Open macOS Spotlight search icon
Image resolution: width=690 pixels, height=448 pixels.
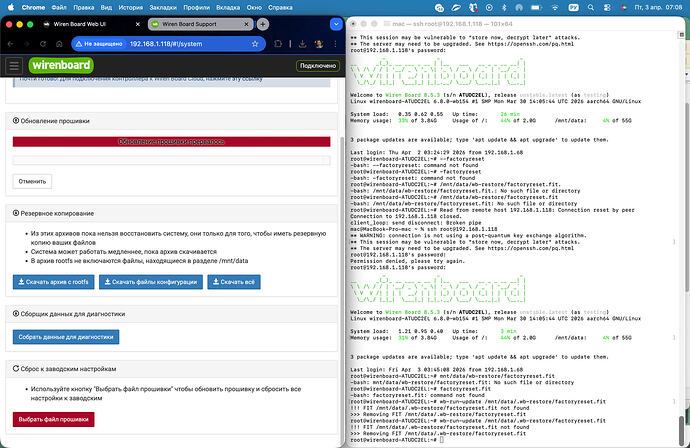[x=591, y=7]
